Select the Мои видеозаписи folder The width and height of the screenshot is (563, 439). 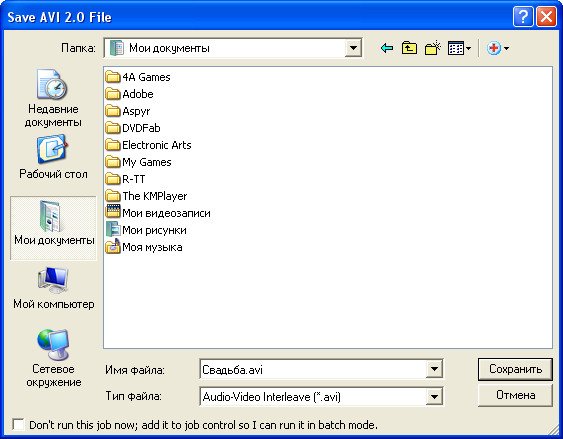pos(158,213)
